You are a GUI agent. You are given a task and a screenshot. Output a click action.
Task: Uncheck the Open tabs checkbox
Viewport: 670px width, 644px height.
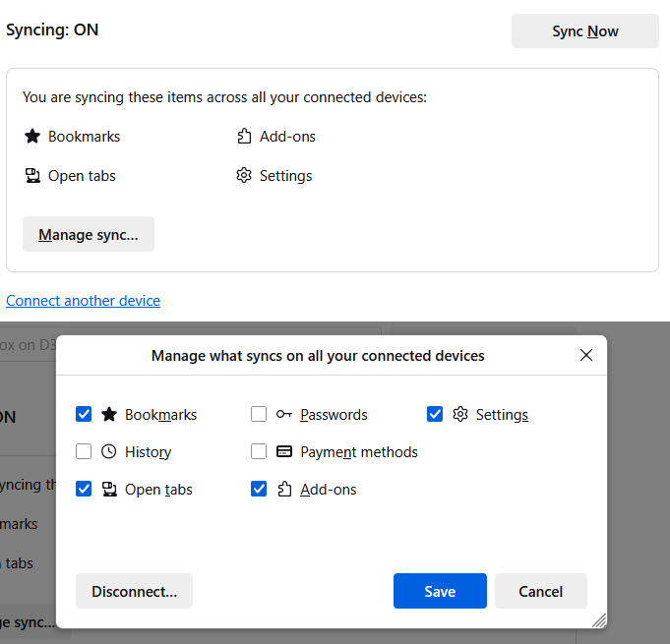(84, 490)
